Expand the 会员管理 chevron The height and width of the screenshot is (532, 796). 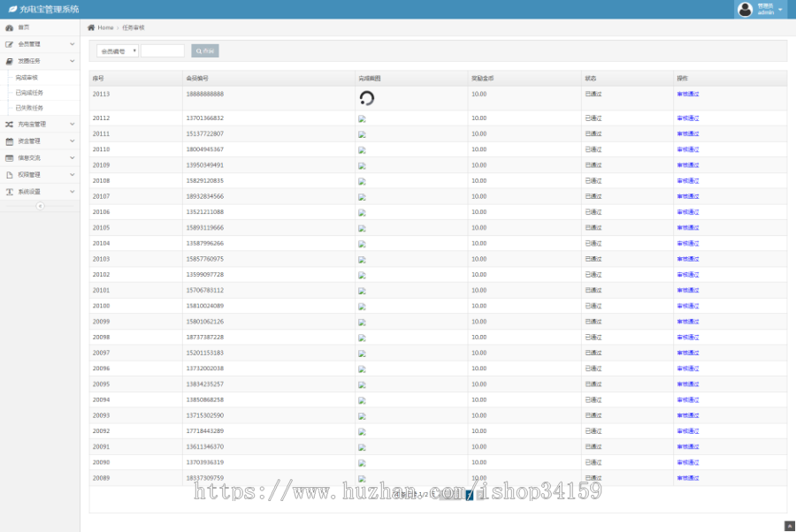click(73, 44)
